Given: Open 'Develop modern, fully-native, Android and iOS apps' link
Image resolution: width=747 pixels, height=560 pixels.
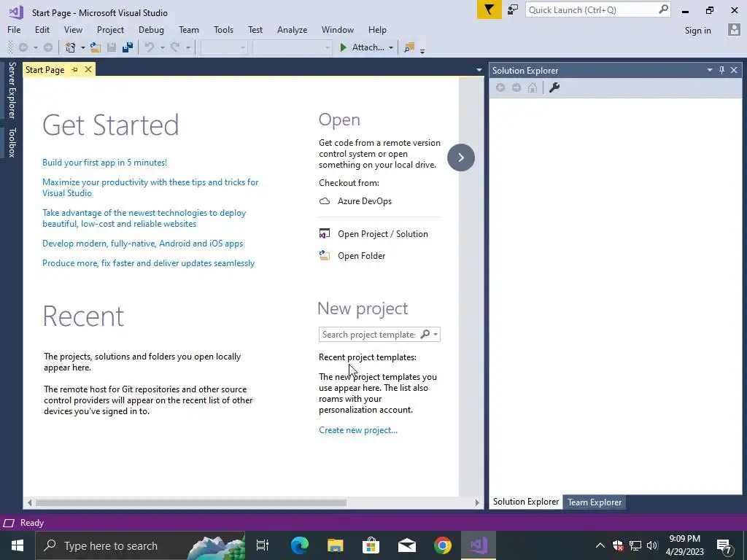Looking at the screenshot, I should [142, 244].
